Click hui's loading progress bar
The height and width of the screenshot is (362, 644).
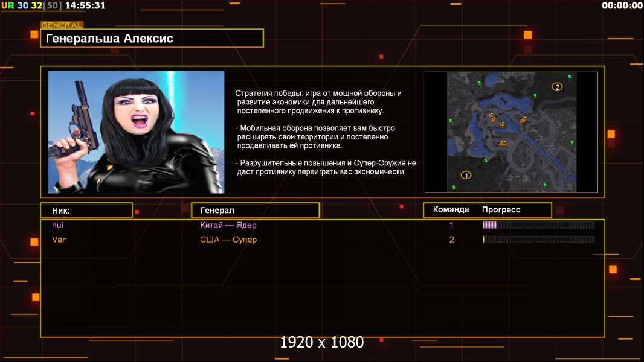[539, 224]
